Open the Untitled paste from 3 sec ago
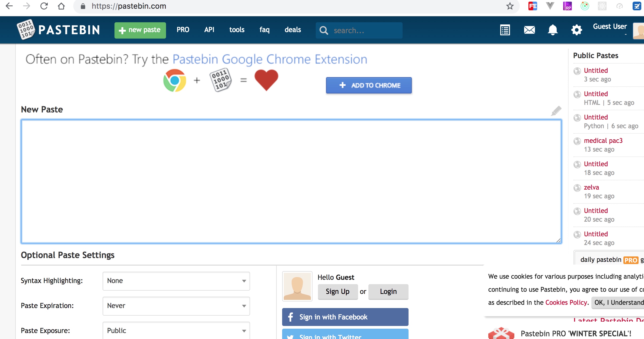 (596, 71)
